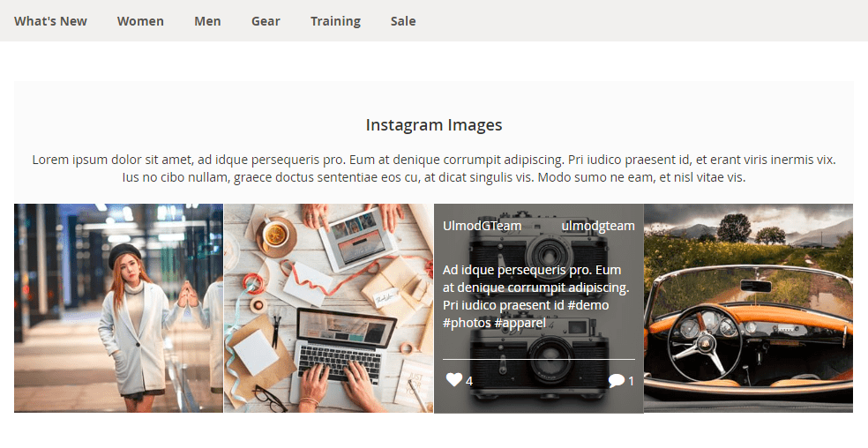The width and height of the screenshot is (868, 448).
Task: Click the like count number 4
Action: pyautogui.click(x=469, y=381)
